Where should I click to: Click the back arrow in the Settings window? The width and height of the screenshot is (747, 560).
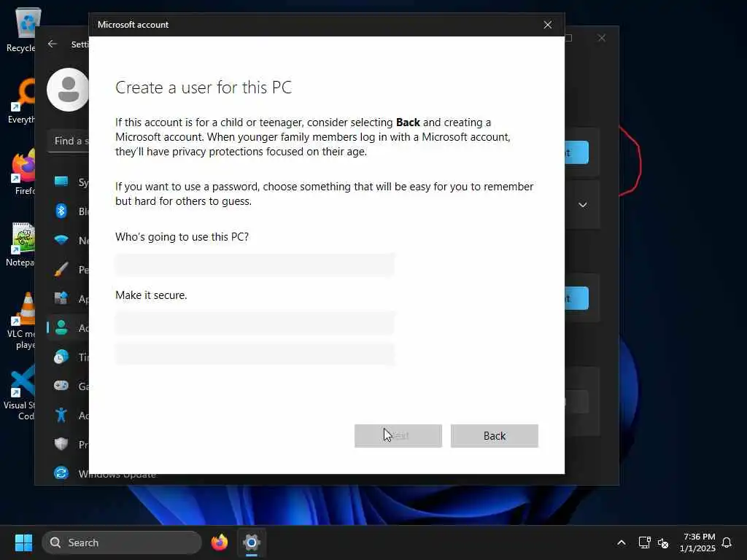coord(53,44)
